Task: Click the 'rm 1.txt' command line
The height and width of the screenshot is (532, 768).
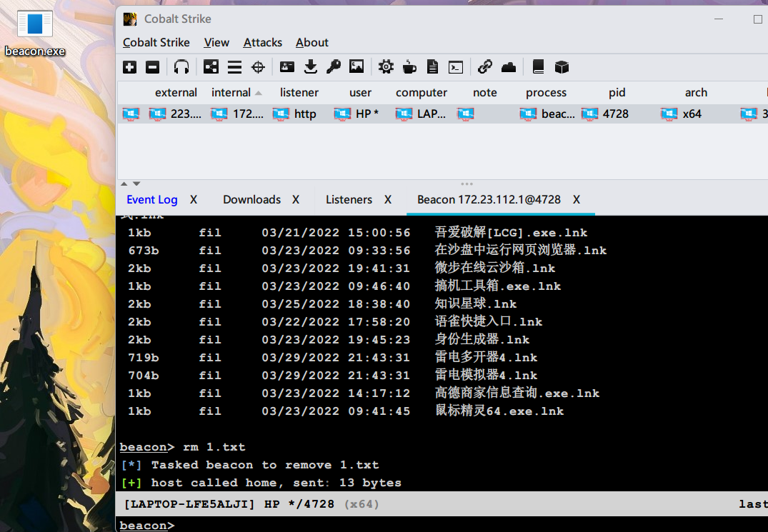Action: click(x=214, y=447)
